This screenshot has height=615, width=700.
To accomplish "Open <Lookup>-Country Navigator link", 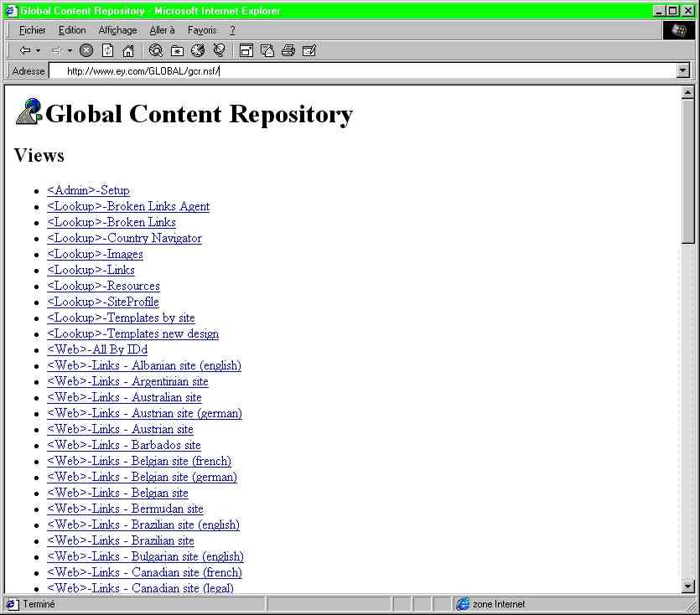I will pos(124,238).
